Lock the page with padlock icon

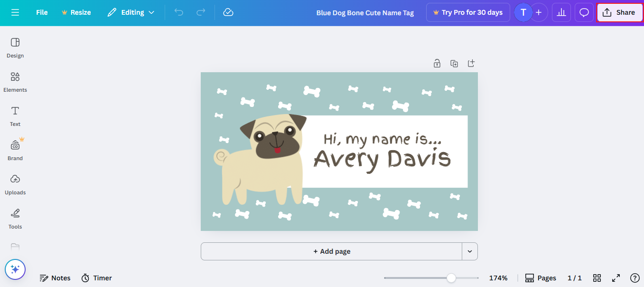click(x=437, y=64)
